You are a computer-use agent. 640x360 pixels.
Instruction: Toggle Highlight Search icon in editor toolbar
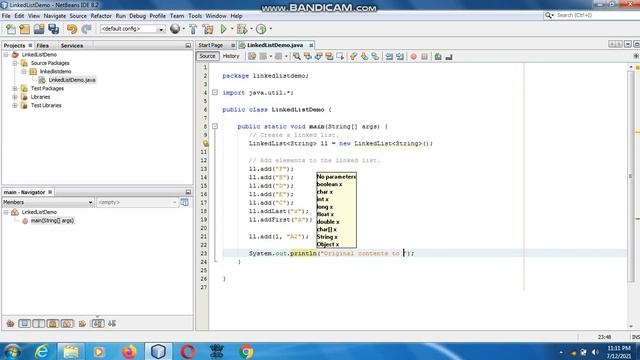tap(329, 56)
